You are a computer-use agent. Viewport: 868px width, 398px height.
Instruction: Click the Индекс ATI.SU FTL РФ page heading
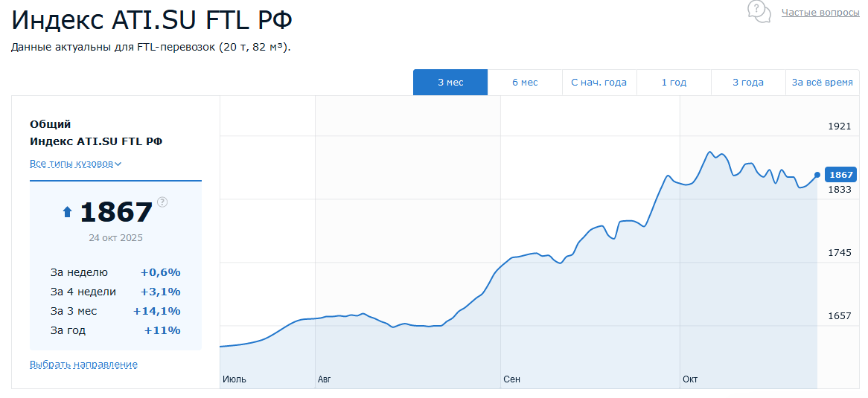coord(152,20)
